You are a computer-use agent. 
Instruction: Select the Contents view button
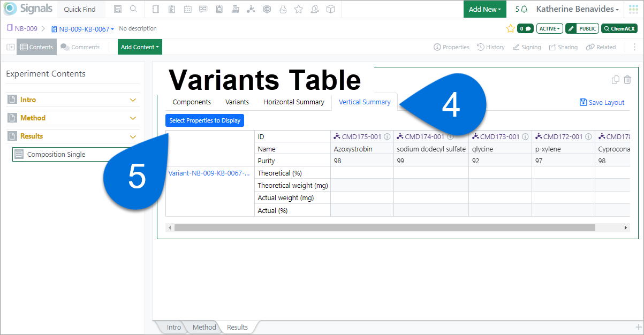click(36, 47)
